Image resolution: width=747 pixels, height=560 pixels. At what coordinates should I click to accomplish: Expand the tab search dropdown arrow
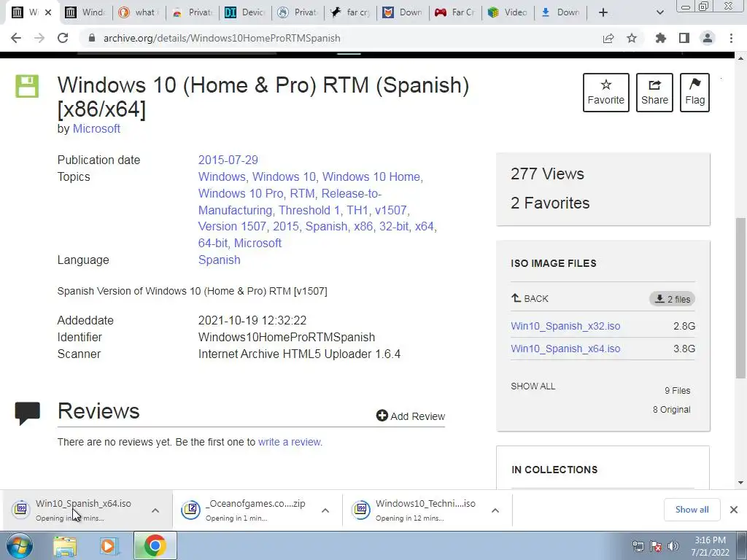[659, 12]
